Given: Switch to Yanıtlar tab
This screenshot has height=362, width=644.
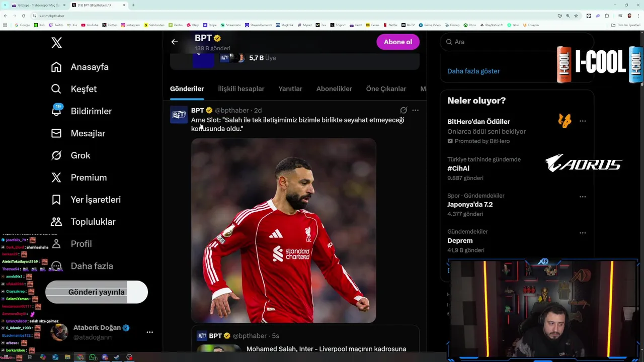Looking at the screenshot, I should 290,88.
